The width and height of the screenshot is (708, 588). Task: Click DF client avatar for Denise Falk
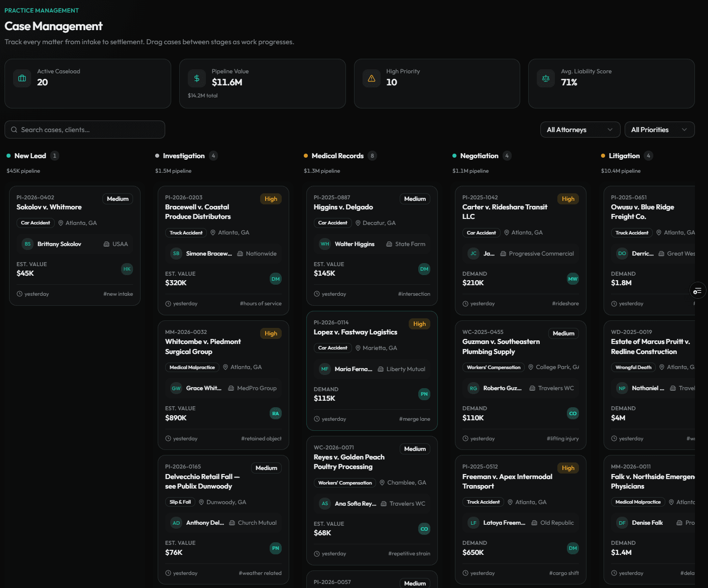click(622, 523)
